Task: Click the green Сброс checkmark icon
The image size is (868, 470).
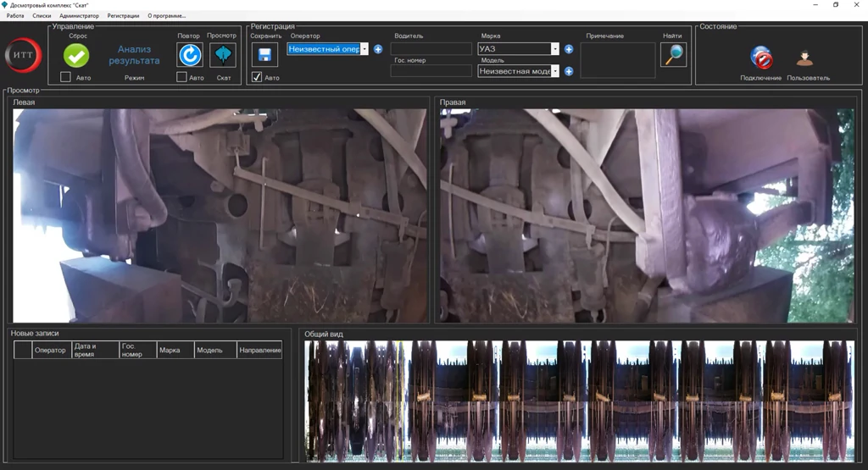Action: (76, 55)
